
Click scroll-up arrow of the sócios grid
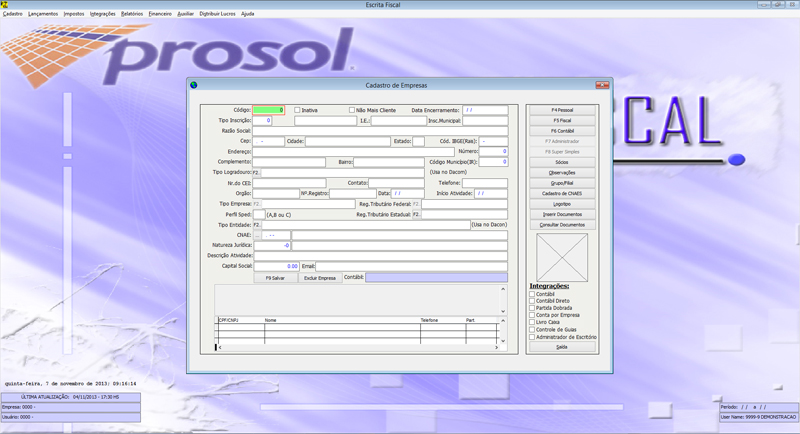pyautogui.click(x=503, y=321)
